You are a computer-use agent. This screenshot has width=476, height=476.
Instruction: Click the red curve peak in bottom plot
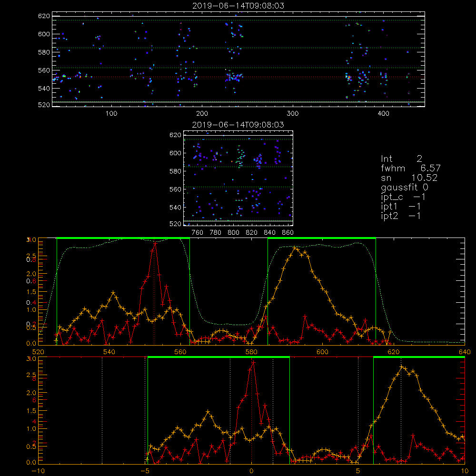click(x=254, y=362)
